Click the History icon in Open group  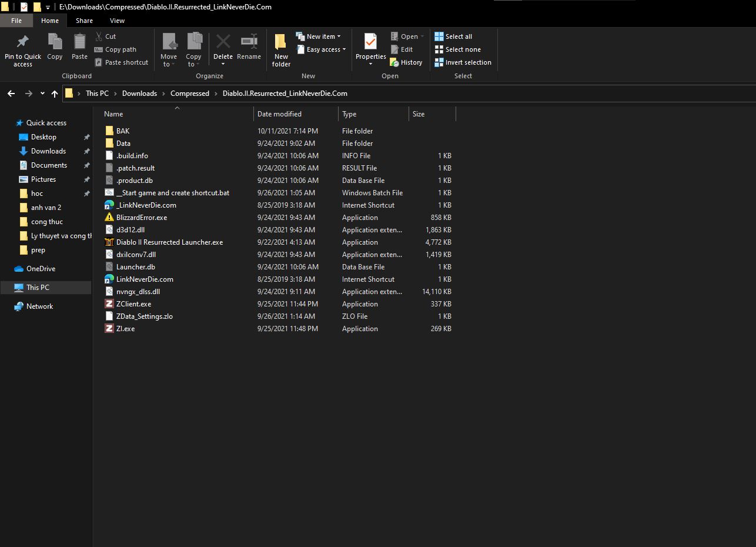[x=394, y=62]
